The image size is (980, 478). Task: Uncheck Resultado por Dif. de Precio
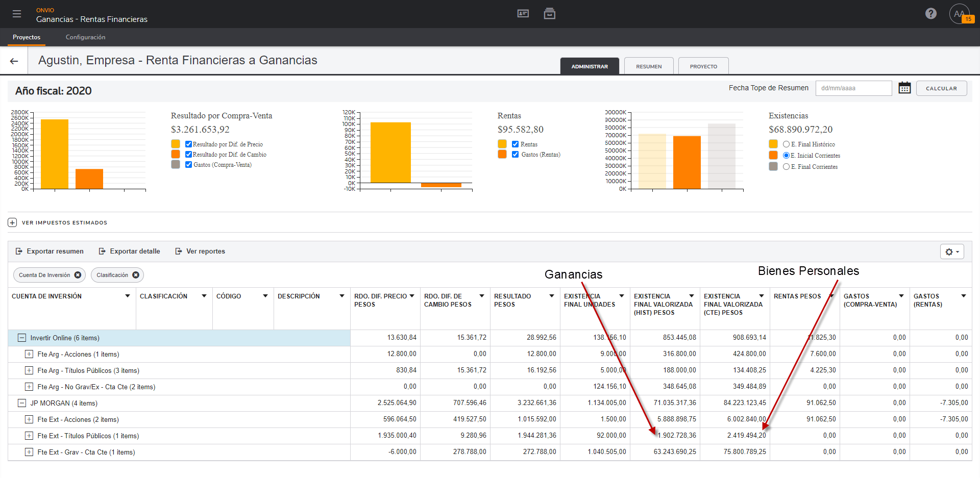click(x=188, y=144)
